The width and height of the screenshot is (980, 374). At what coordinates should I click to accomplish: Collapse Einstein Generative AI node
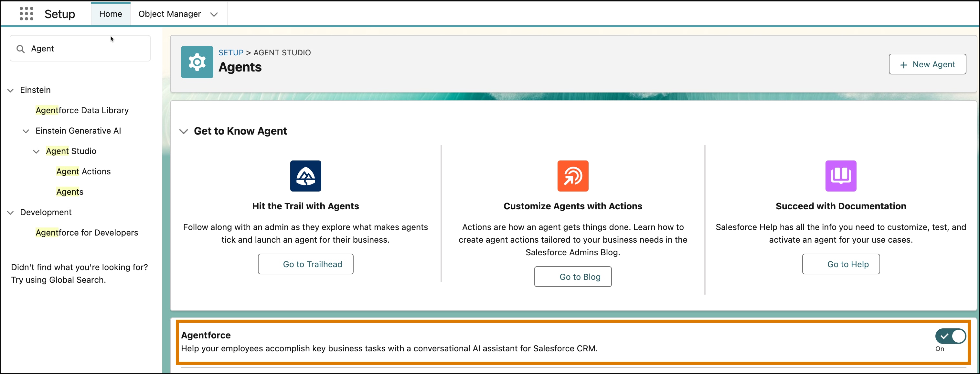26,131
